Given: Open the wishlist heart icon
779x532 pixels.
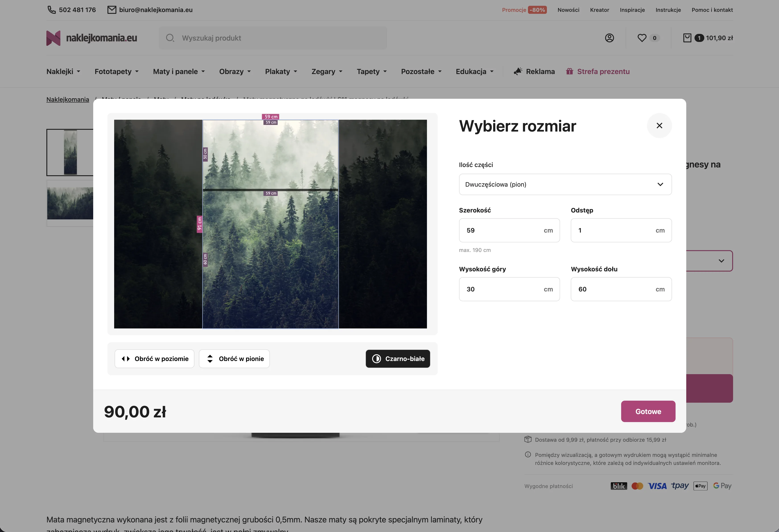Looking at the screenshot, I should click(x=642, y=38).
